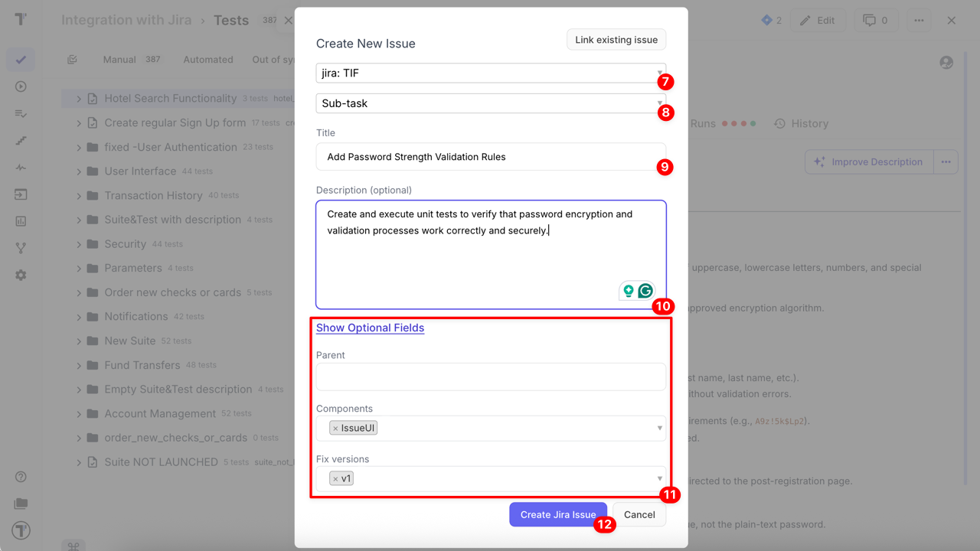The width and height of the screenshot is (980, 551).
Task: Open Settings via the gear icon
Action: pos(20,274)
